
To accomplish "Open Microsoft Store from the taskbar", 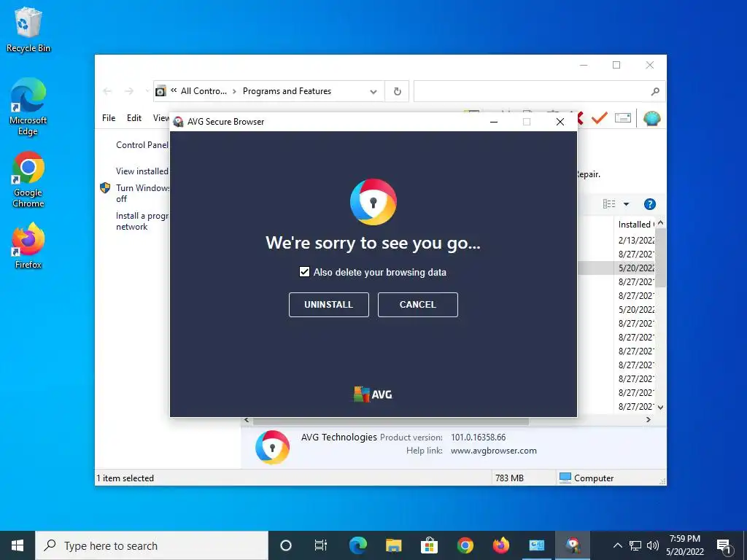I will [x=429, y=545].
